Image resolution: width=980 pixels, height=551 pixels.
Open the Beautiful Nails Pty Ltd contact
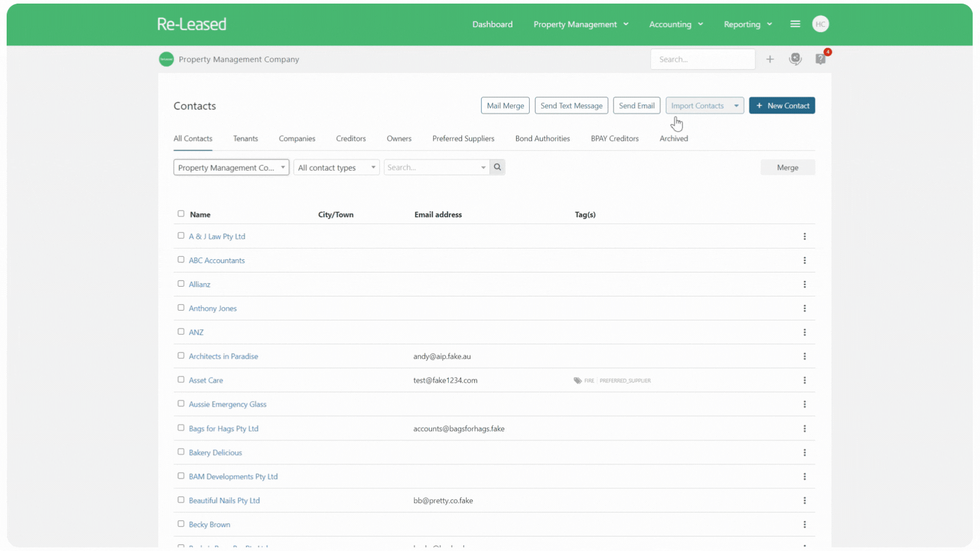[224, 500]
